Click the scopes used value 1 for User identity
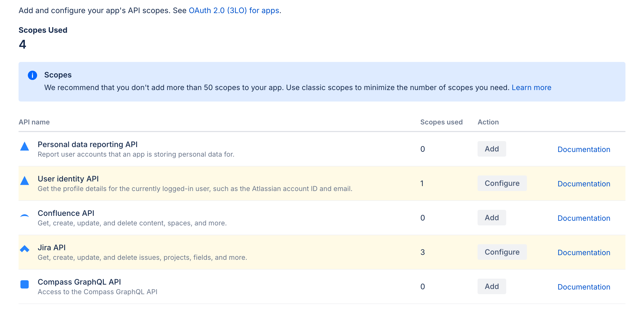The height and width of the screenshot is (322, 644). [x=422, y=183]
